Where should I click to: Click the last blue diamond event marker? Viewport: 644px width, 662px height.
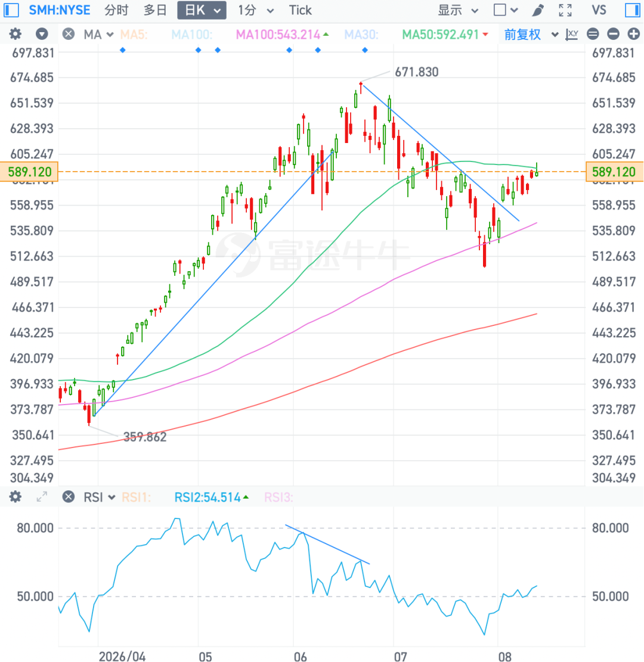(365, 50)
